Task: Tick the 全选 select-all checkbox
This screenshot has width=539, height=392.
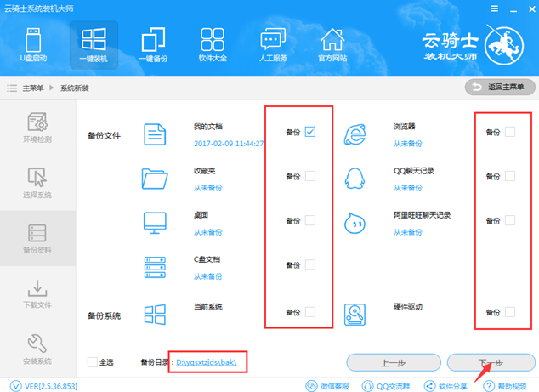Action: click(92, 362)
